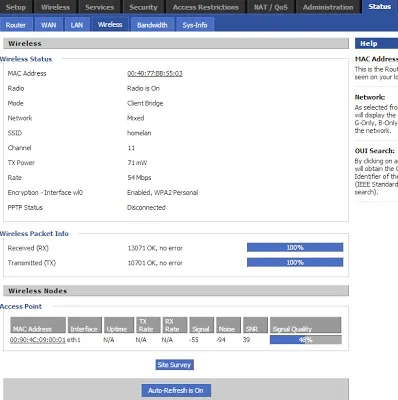Click the 'Encryption - Interface wl0' label

45,193
